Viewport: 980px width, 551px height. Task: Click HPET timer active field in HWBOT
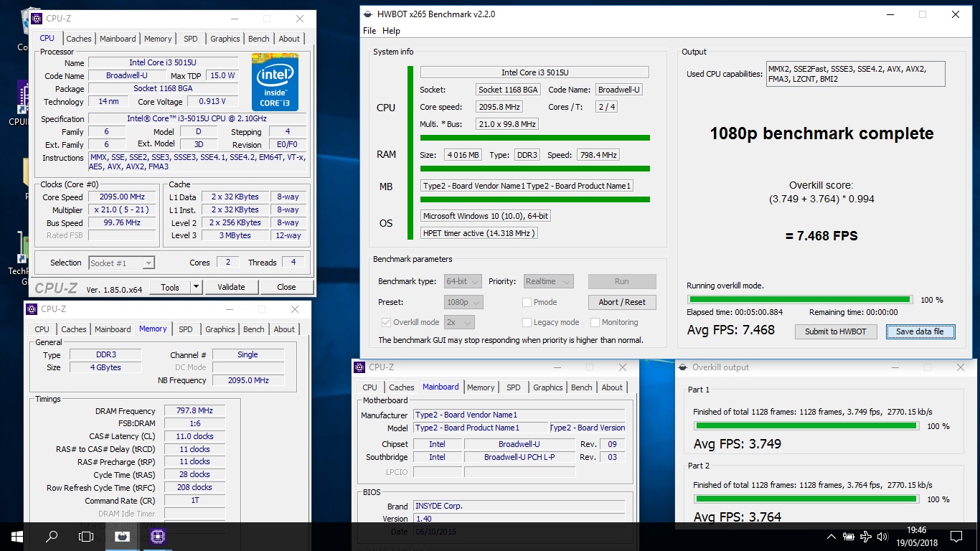[x=479, y=233]
